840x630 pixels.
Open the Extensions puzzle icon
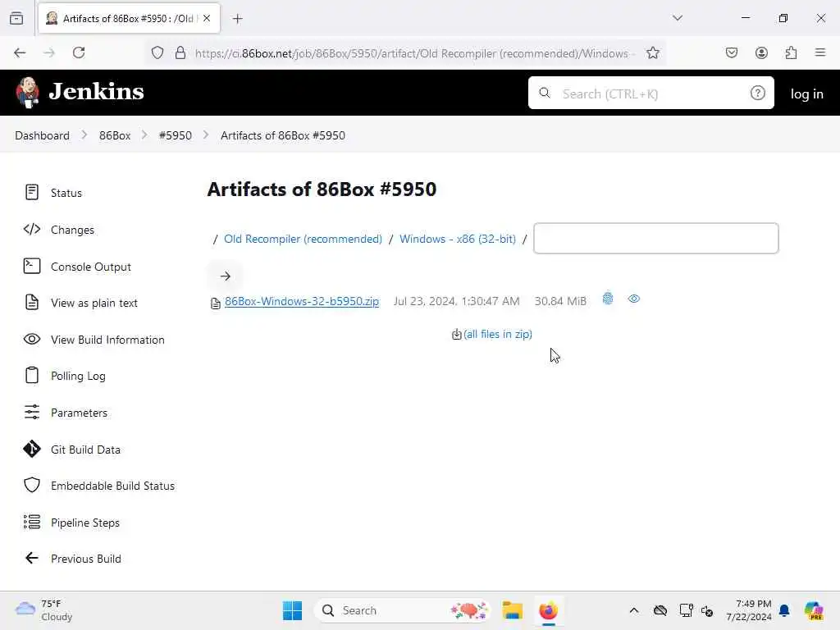click(x=791, y=52)
